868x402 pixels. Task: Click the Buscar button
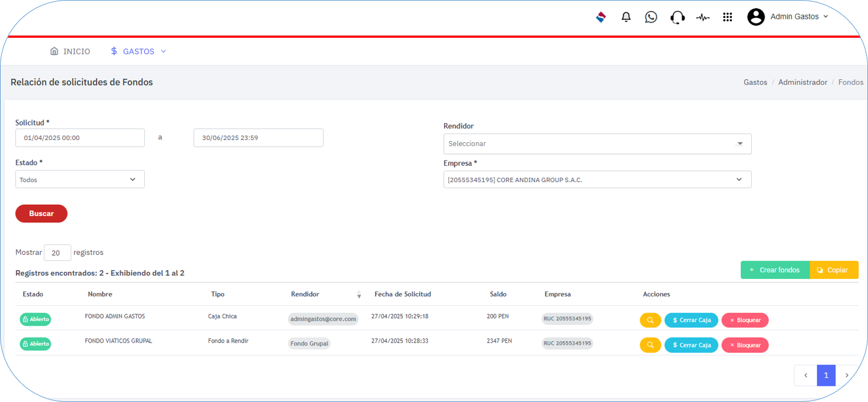[x=41, y=214]
